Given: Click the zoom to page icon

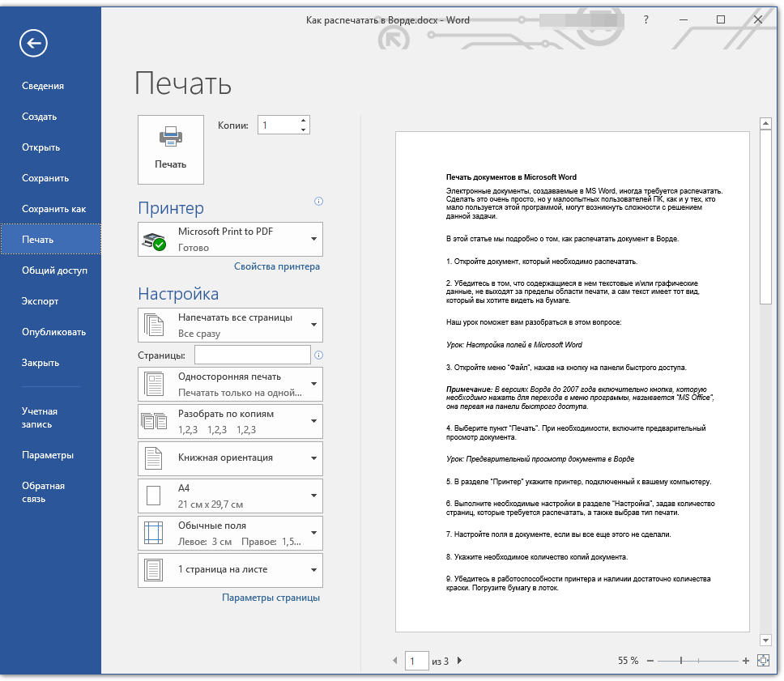Looking at the screenshot, I should point(763,661).
